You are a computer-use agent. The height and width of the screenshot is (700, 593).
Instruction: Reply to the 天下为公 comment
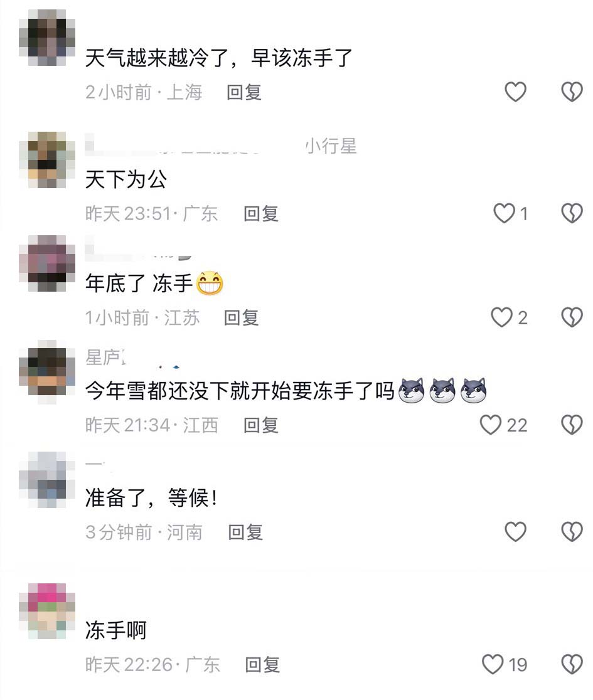tap(261, 214)
